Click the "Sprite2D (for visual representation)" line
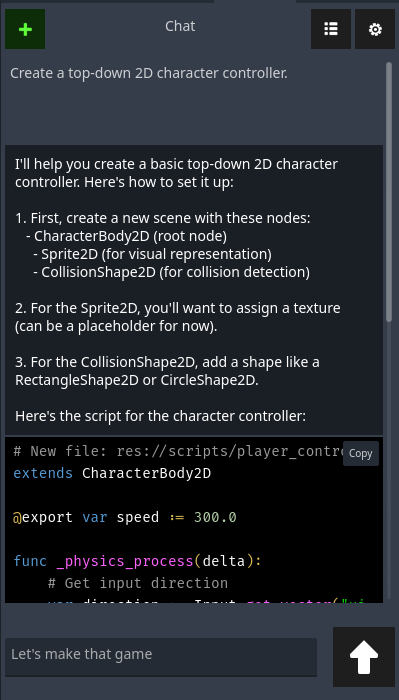This screenshot has width=399, height=700. (156, 254)
